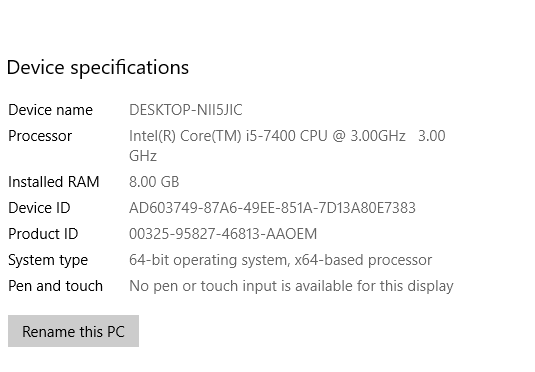Click the Intel Core i5-7400 processor text
Image resolution: width=535 pixels, height=372 pixels.
coord(267,136)
